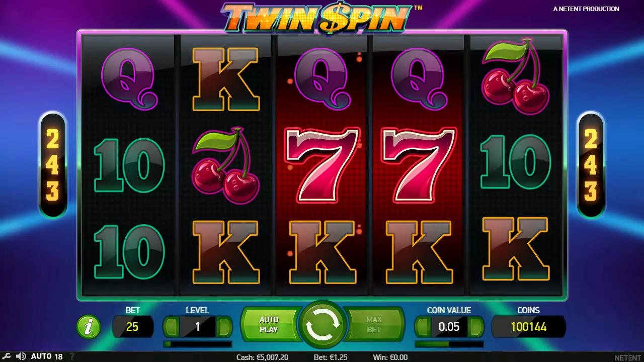
Task: Click the Bet amount display
Action: [x=132, y=327]
